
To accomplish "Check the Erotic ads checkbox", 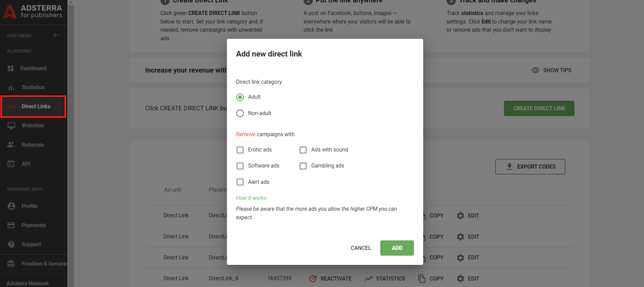I will pyautogui.click(x=240, y=150).
